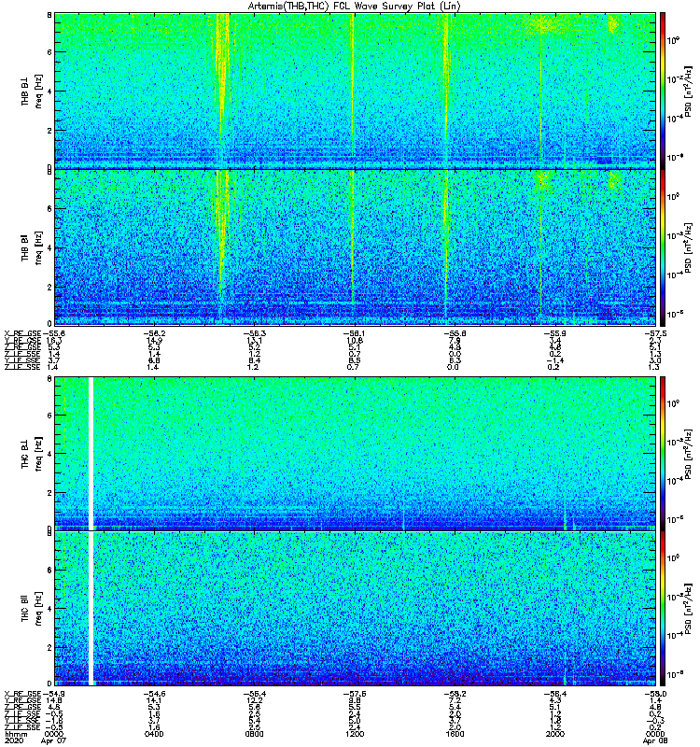Click the Apr 07 date label
This screenshot has height=747, width=700.
point(54,740)
